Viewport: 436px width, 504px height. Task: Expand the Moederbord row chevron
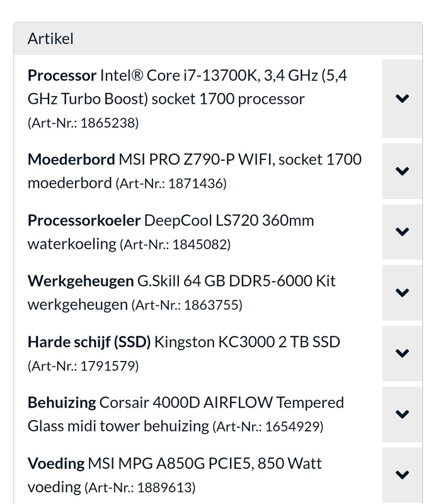point(402,171)
